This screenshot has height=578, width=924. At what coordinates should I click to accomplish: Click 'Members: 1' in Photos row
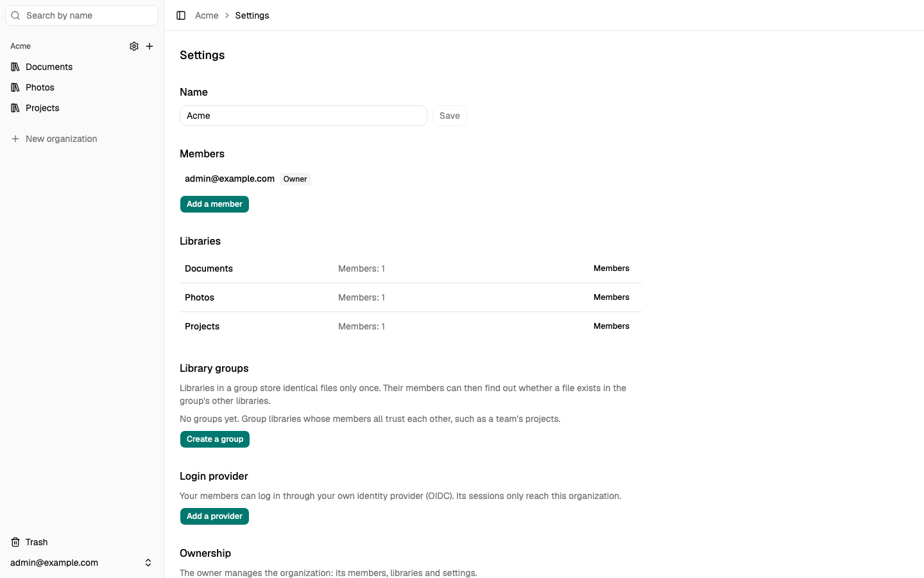coord(361,297)
